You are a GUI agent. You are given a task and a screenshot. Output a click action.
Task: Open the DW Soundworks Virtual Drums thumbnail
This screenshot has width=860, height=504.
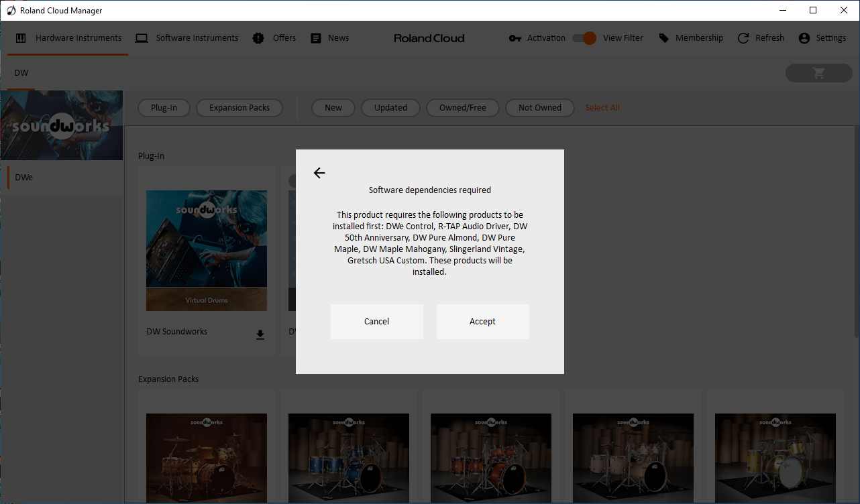pos(207,251)
